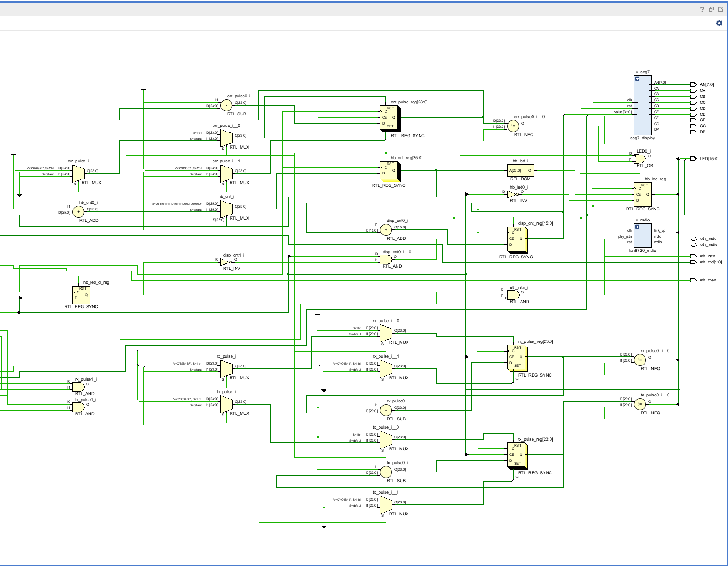The width and height of the screenshot is (728, 568).
Task: Select the hb_cnt0_i adder circle
Action: pyautogui.click(x=78, y=212)
